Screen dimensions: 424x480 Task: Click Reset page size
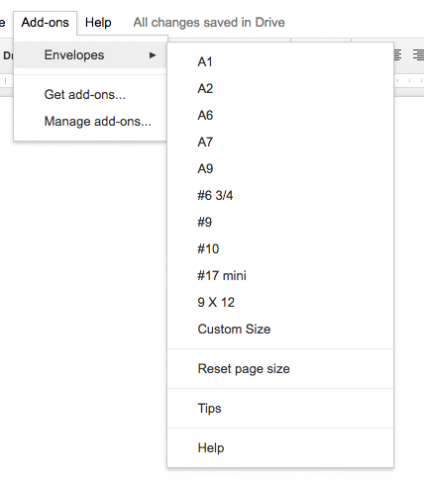[x=280, y=369]
